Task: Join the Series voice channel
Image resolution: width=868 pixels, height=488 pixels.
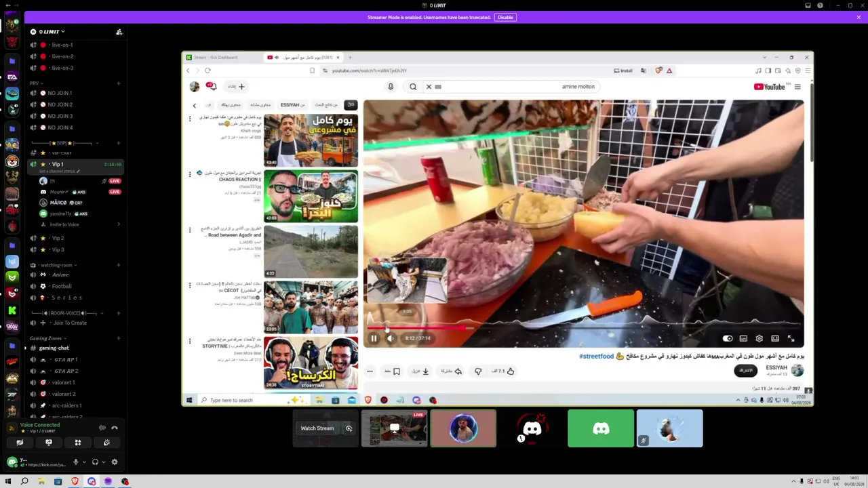Action: tap(75, 298)
